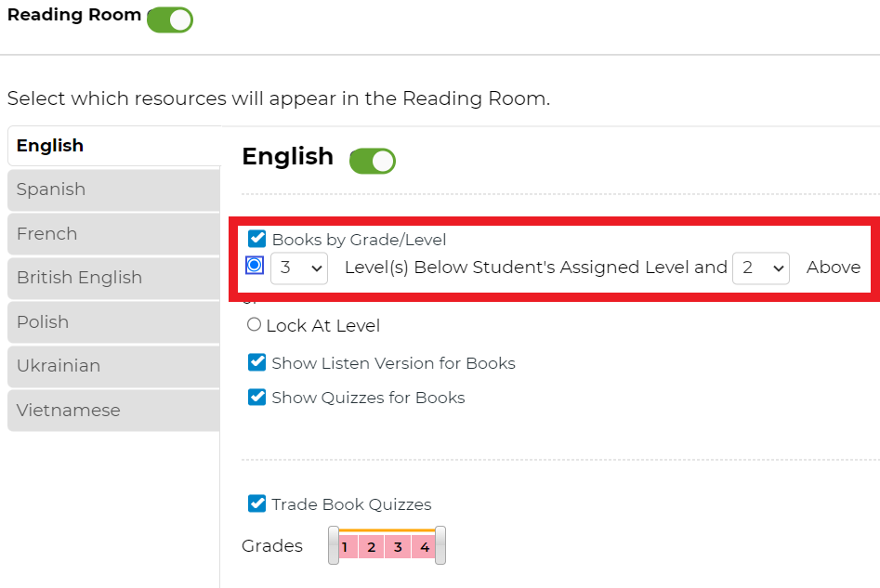Select the Lock At Level radio button
This screenshot has width=880, height=588.
[255, 324]
